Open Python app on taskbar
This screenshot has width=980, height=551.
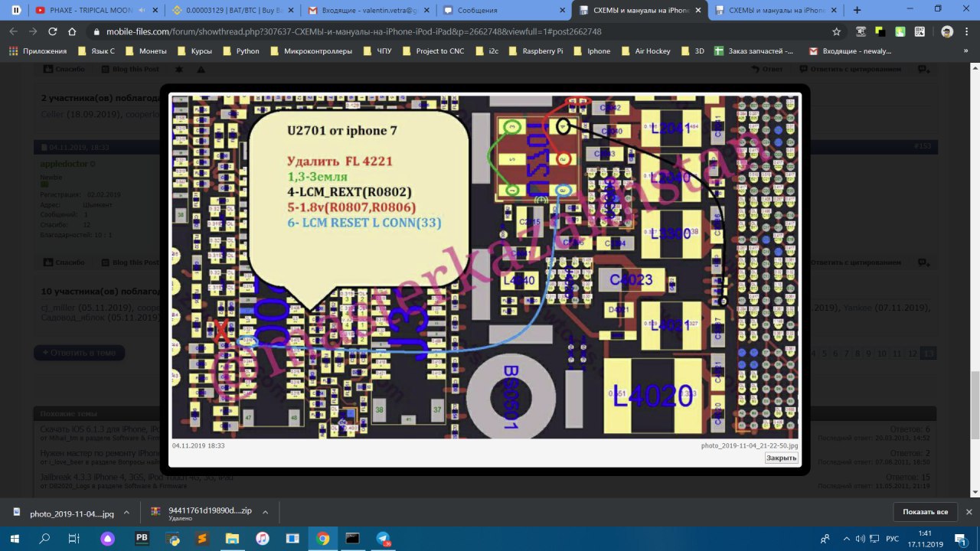click(x=173, y=539)
